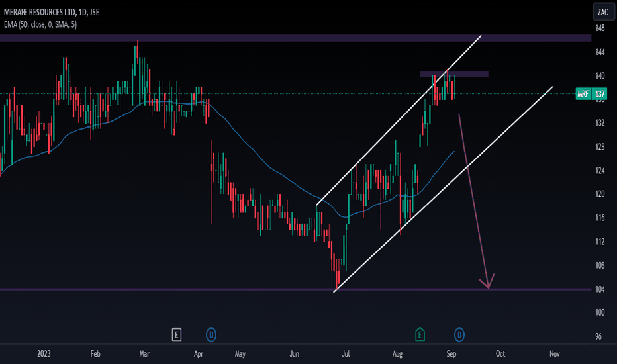
Task: Click the 128 price axis label
Action: [x=600, y=146]
